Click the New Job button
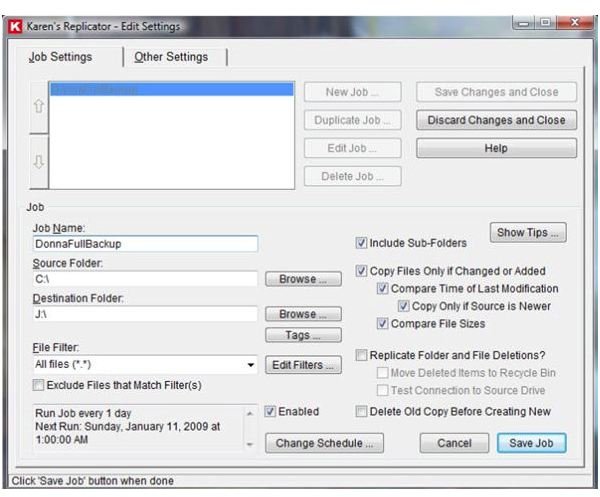This screenshot has height=497, width=600. coord(352,92)
